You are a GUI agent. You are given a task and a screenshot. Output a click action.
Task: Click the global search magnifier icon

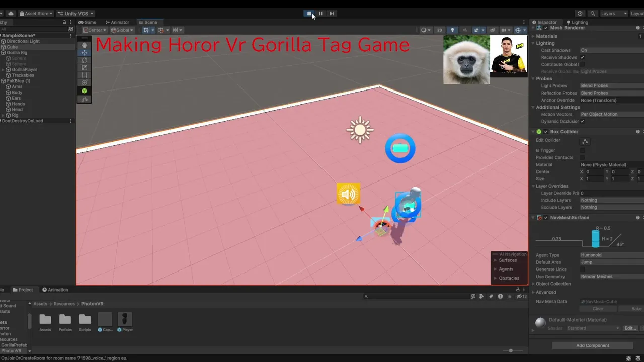tap(593, 14)
